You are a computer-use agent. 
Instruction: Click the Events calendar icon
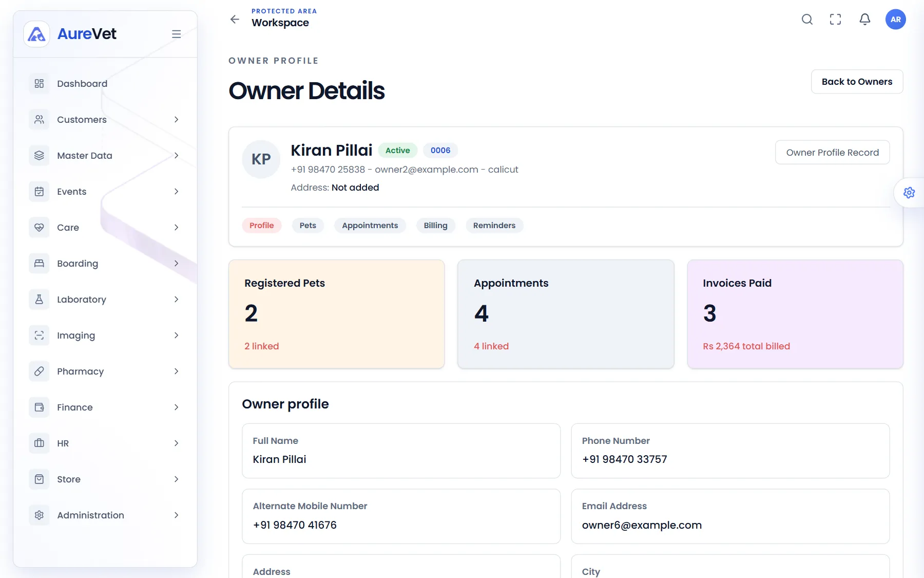point(39,191)
